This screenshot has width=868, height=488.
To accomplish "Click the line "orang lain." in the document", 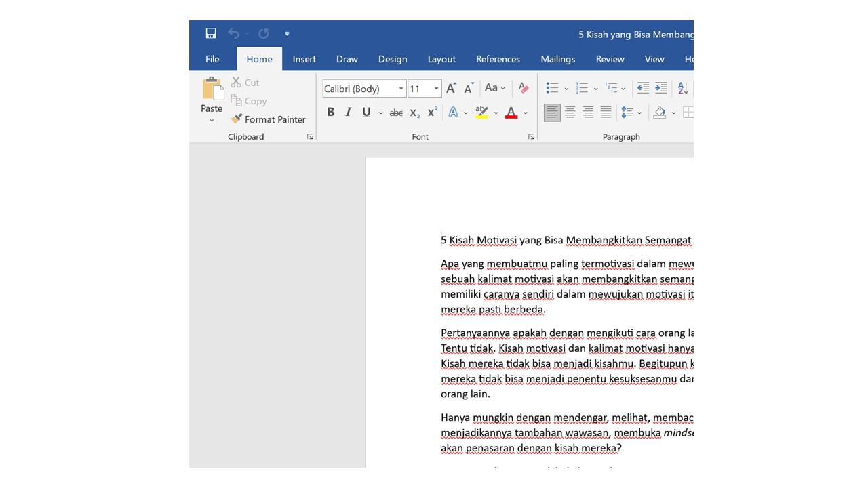I will click(465, 394).
